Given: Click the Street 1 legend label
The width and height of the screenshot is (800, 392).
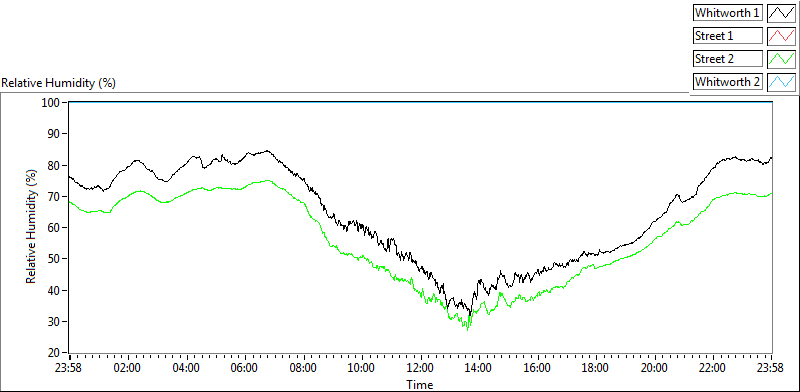Looking at the screenshot, I should tap(728, 36).
